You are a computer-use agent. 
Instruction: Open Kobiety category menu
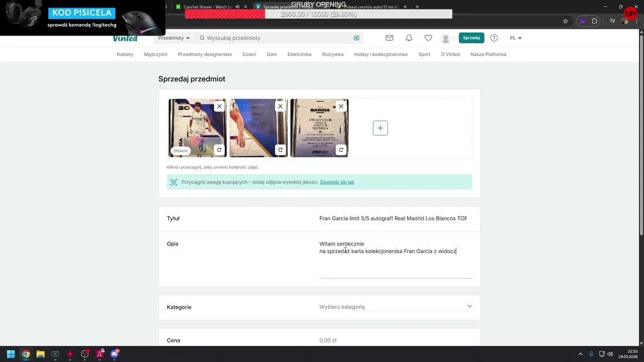125,54
